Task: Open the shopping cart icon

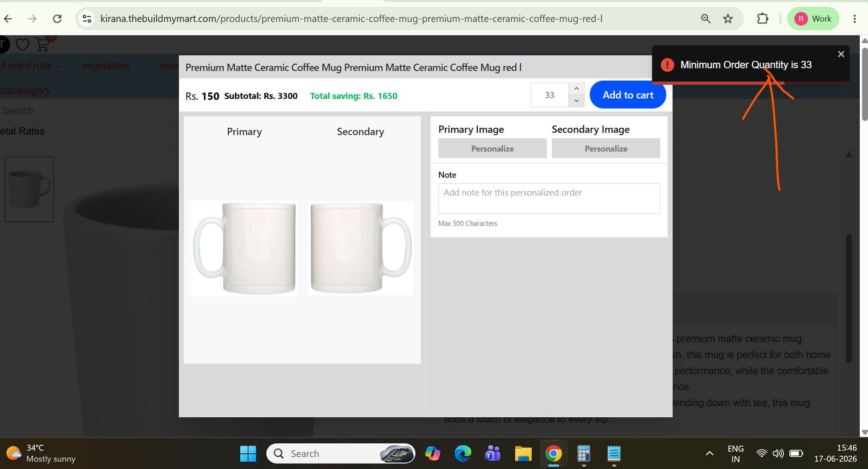Action: point(43,44)
